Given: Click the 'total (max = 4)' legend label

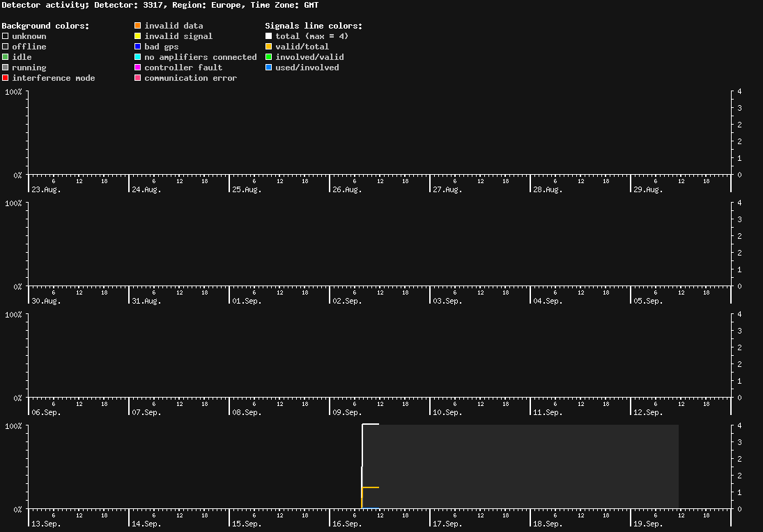Looking at the screenshot, I should pyautogui.click(x=312, y=36).
